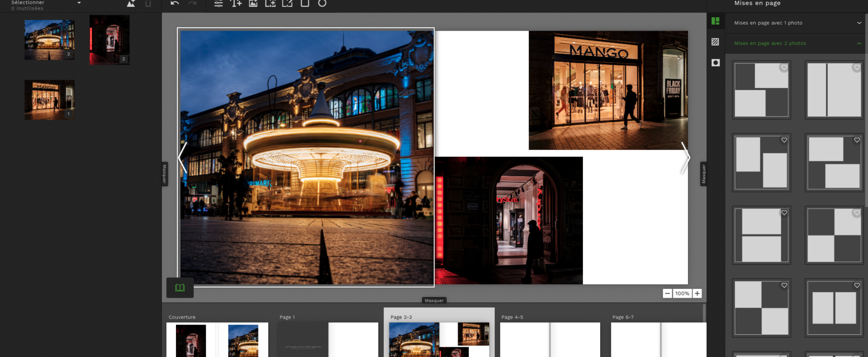Select the rectangle shape tool

[x=305, y=4]
